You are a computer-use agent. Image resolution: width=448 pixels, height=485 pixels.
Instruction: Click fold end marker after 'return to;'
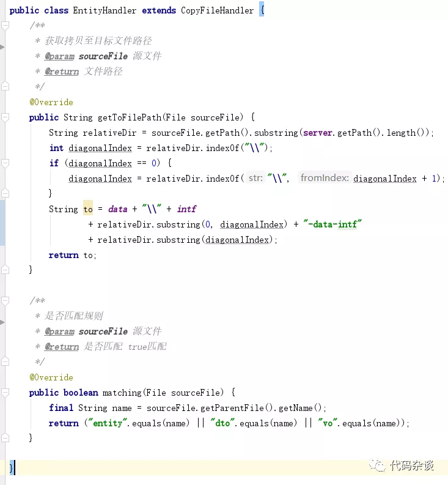click(5, 270)
